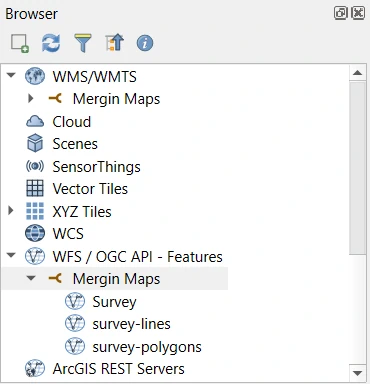Select the Vector Tiles entry

(90, 189)
